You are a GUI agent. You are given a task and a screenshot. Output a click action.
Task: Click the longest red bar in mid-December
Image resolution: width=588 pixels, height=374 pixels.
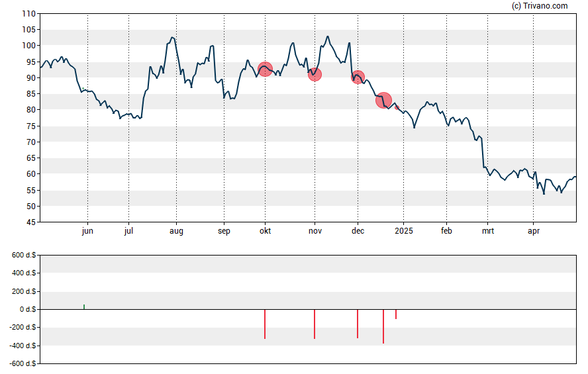tap(383, 326)
